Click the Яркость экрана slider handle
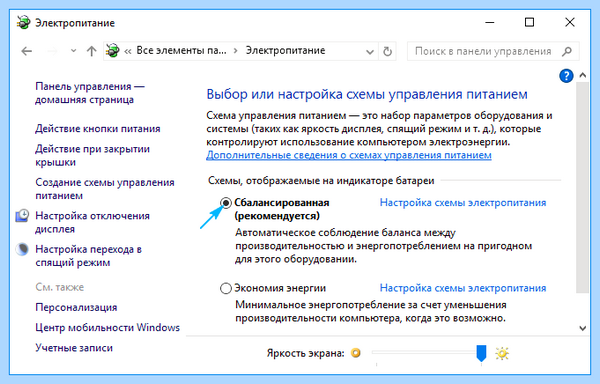The height and width of the screenshot is (384, 600). point(481,353)
